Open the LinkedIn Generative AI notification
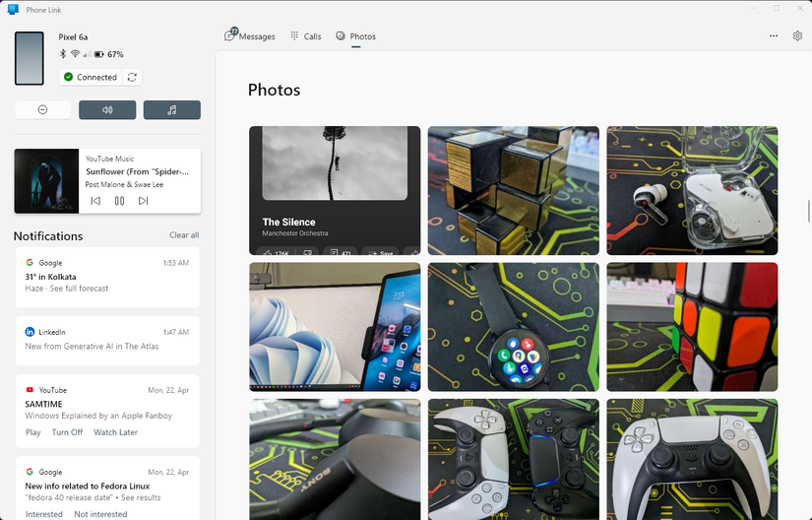The width and height of the screenshot is (812, 520). click(107, 341)
